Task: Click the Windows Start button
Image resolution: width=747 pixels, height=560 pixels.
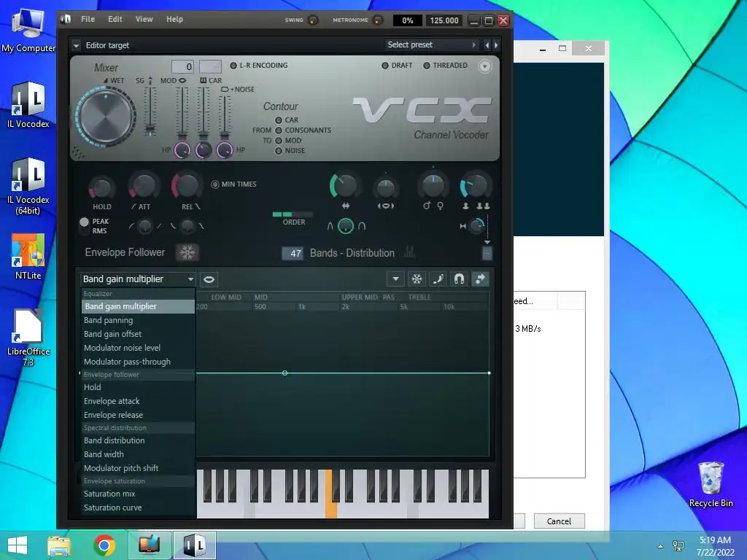Action: pos(18,545)
